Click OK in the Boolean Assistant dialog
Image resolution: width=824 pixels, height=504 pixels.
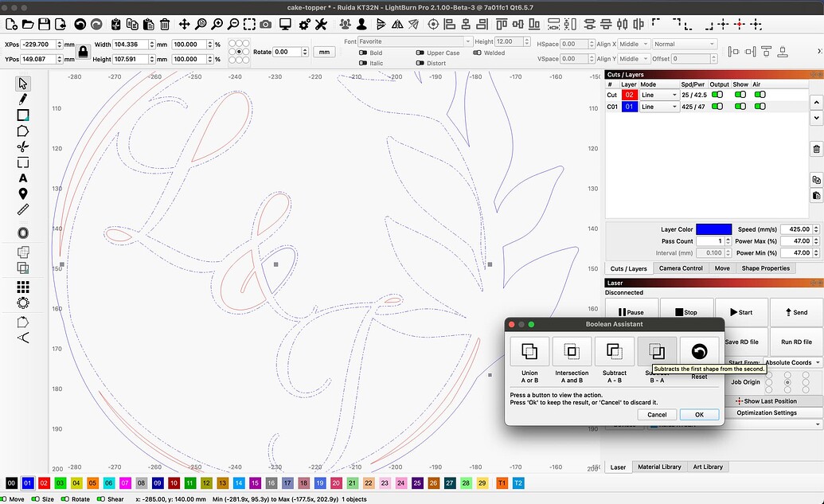click(x=699, y=414)
